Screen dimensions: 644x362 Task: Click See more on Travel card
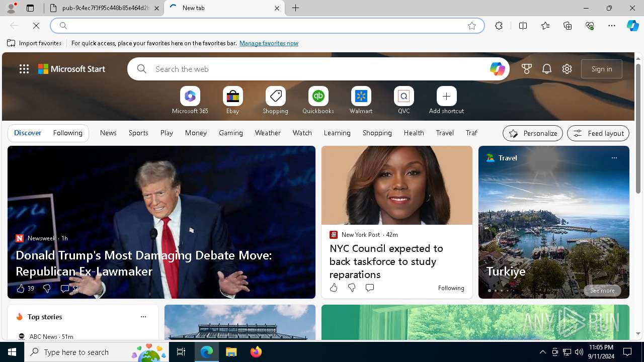(602, 291)
